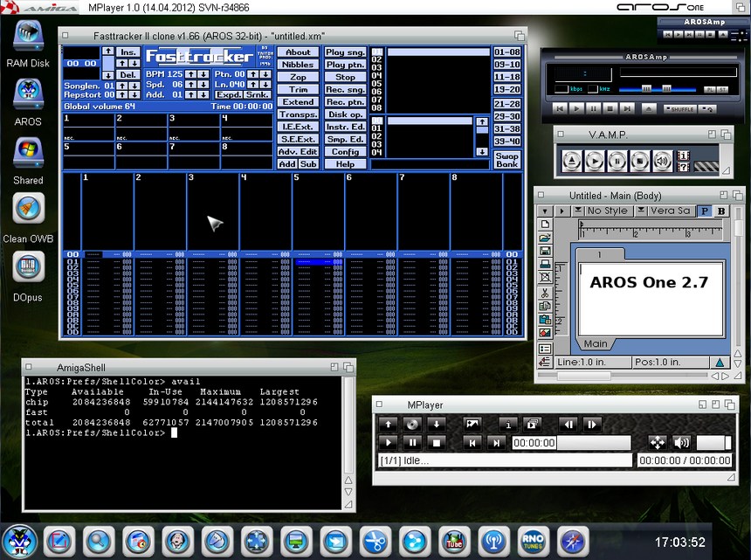Click the copy icon in the word processor
Viewport: 751px width, 560px height.
[545, 306]
